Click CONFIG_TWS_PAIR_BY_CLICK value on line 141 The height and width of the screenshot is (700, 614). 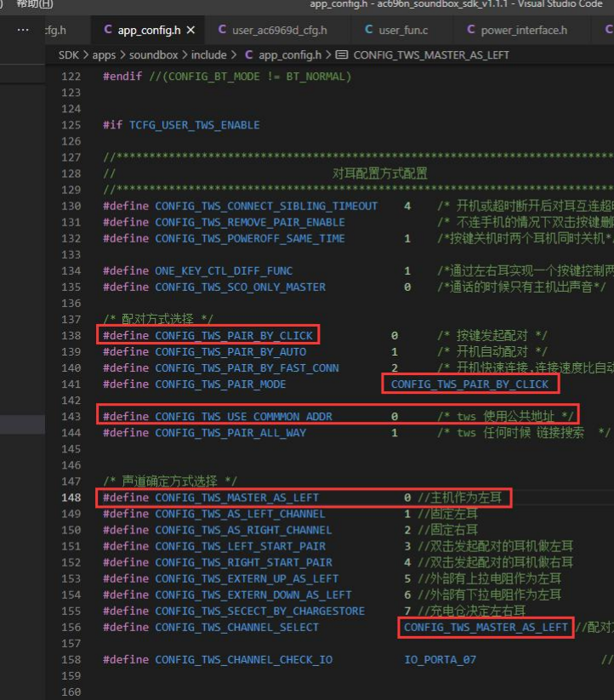click(x=469, y=384)
